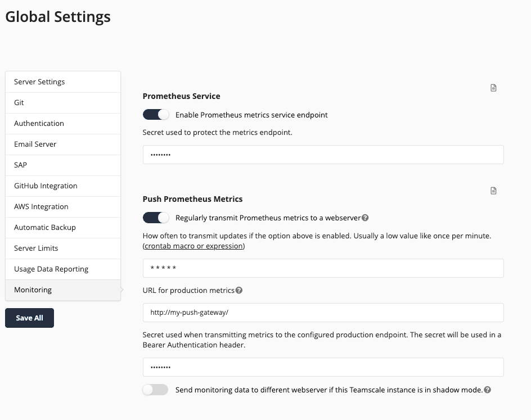The height and width of the screenshot is (420, 531).
Task: Select GitHub Integration in sidebar
Action: click(x=63, y=186)
